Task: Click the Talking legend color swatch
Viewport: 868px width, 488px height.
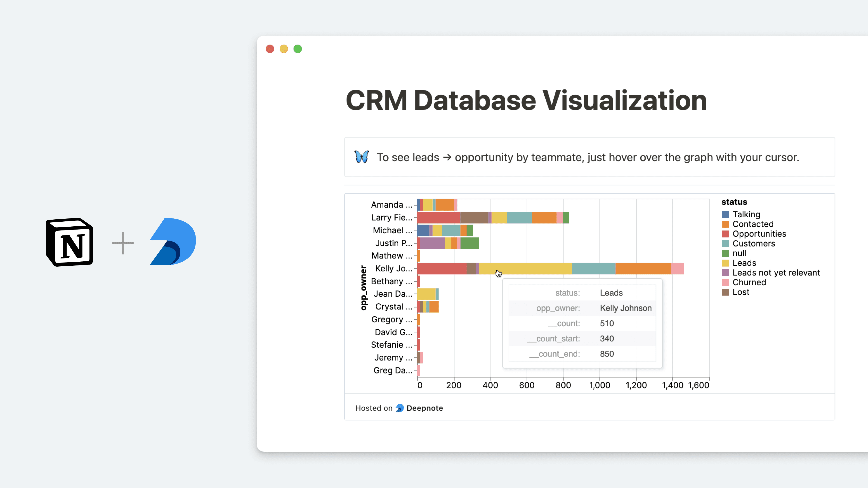Action: point(725,215)
